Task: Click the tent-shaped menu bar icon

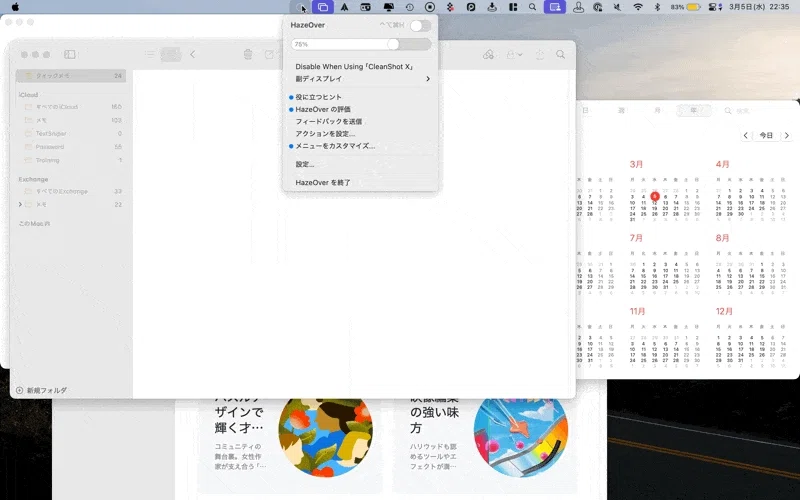Action: tap(344, 7)
